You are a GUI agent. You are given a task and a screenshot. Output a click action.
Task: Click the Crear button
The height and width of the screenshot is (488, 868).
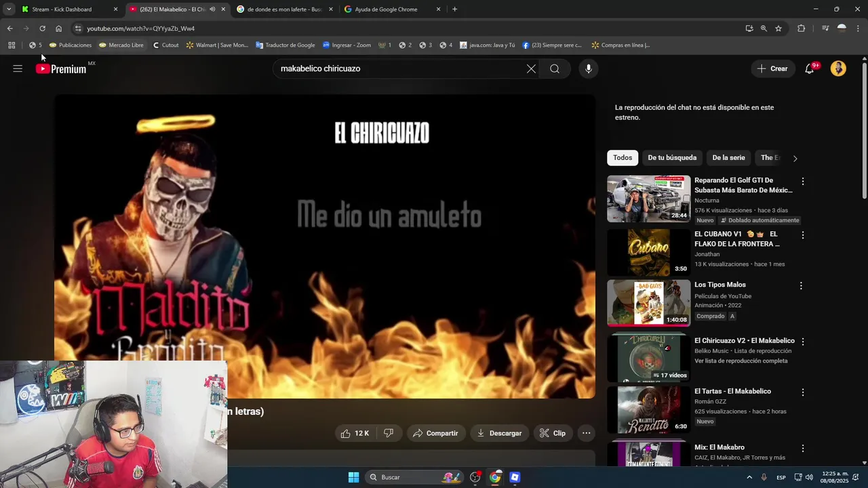click(x=772, y=68)
